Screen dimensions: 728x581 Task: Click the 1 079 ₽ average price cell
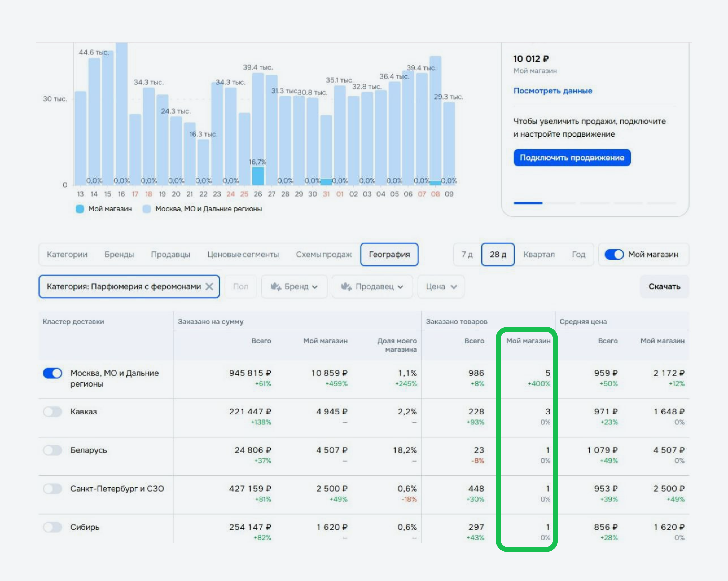pos(602,450)
